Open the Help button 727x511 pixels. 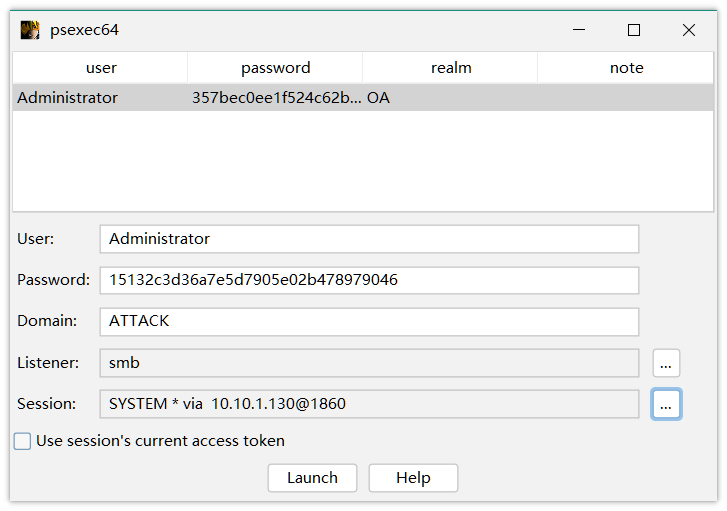(x=413, y=478)
